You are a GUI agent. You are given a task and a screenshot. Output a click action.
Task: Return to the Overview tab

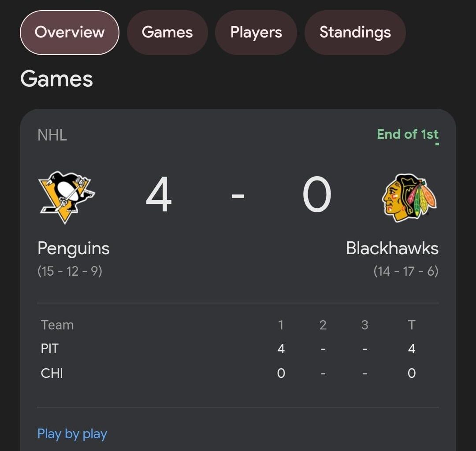coord(69,32)
